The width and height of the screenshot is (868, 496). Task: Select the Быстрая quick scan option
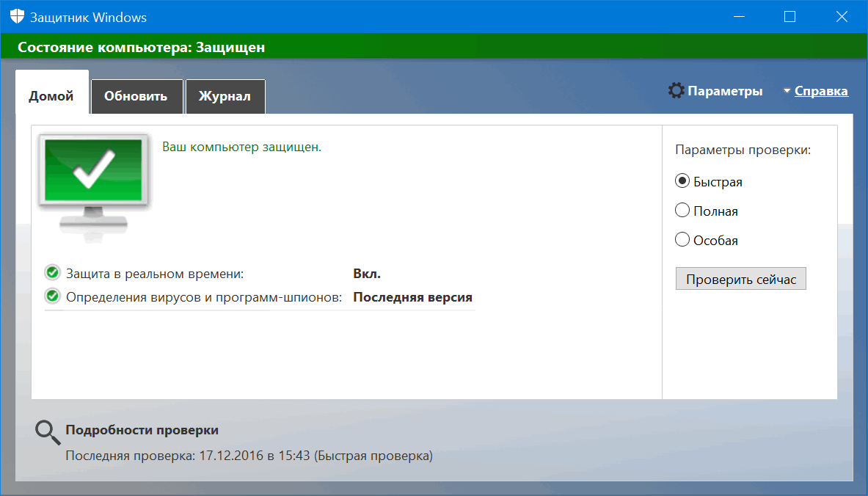682,181
